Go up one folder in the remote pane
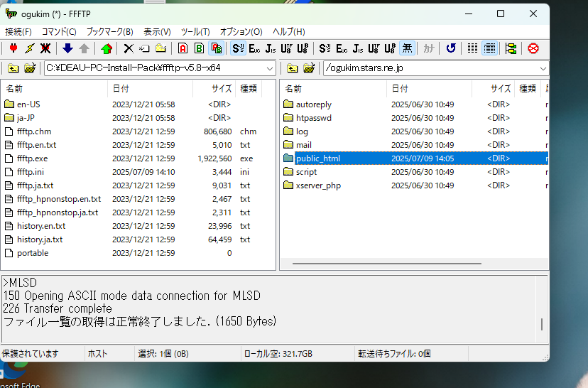Viewport: 588px width, 388px height. pyautogui.click(x=291, y=68)
